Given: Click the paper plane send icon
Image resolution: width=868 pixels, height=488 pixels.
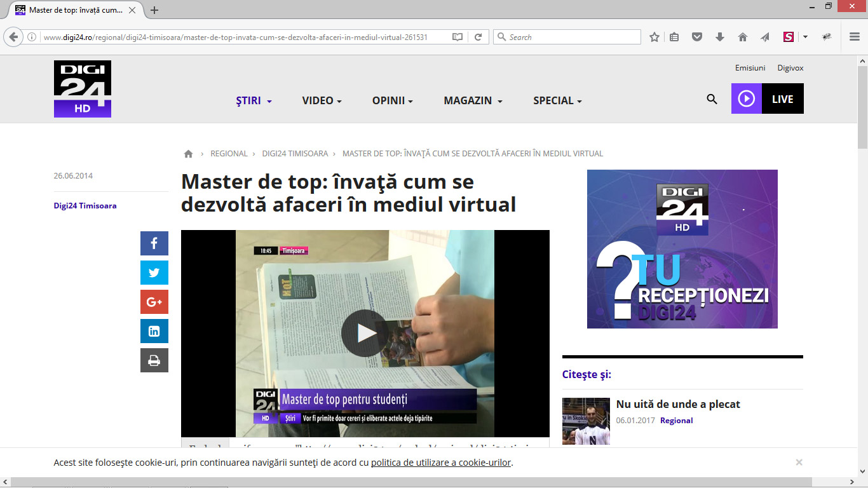Looking at the screenshot, I should pos(766,37).
